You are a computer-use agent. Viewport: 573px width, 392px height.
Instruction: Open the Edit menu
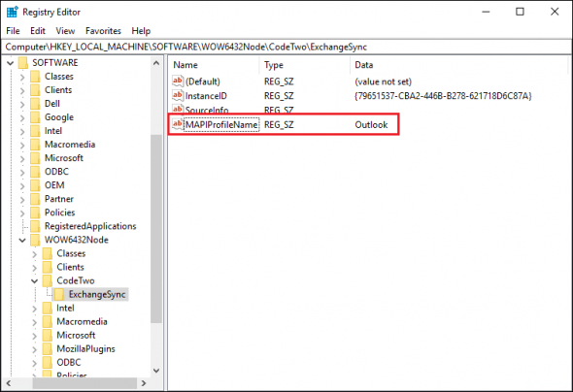pos(38,31)
